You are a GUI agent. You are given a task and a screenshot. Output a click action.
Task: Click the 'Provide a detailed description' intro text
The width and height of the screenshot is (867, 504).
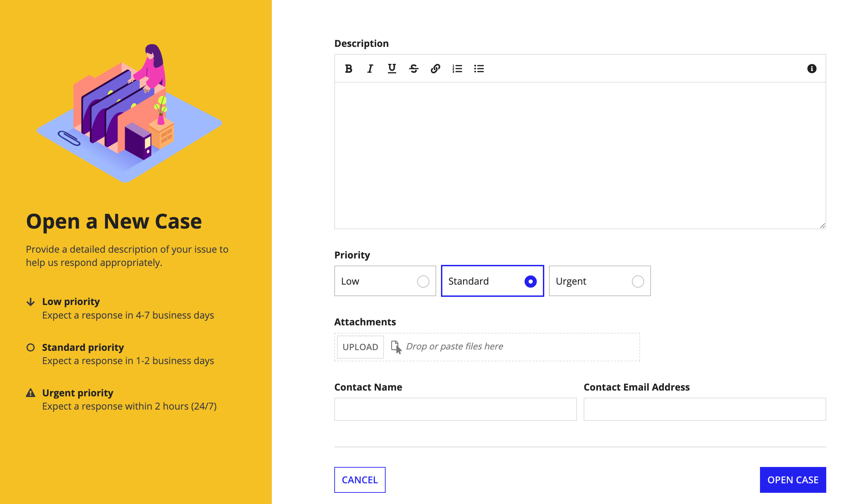point(127,256)
